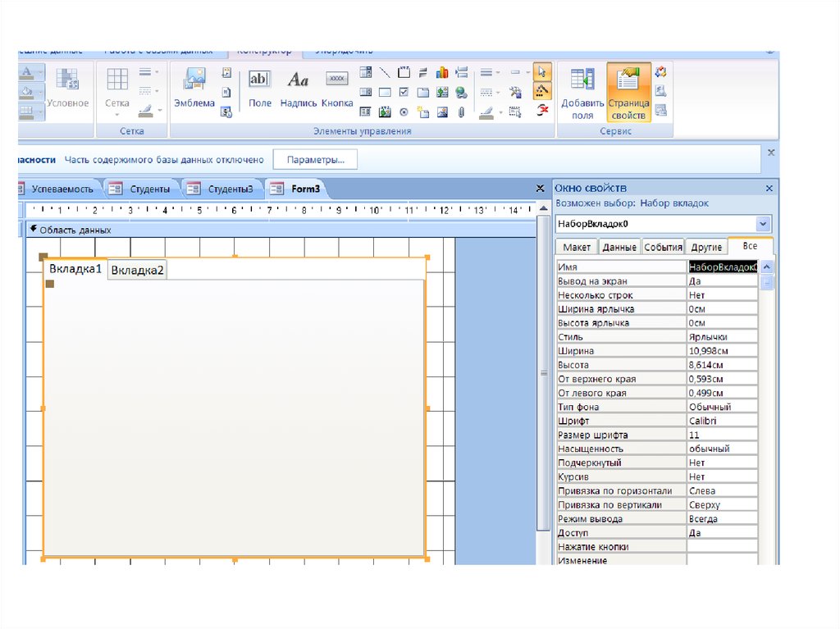Collapse the Область данных section header
Screen dimensions: 840x629
tap(34, 230)
